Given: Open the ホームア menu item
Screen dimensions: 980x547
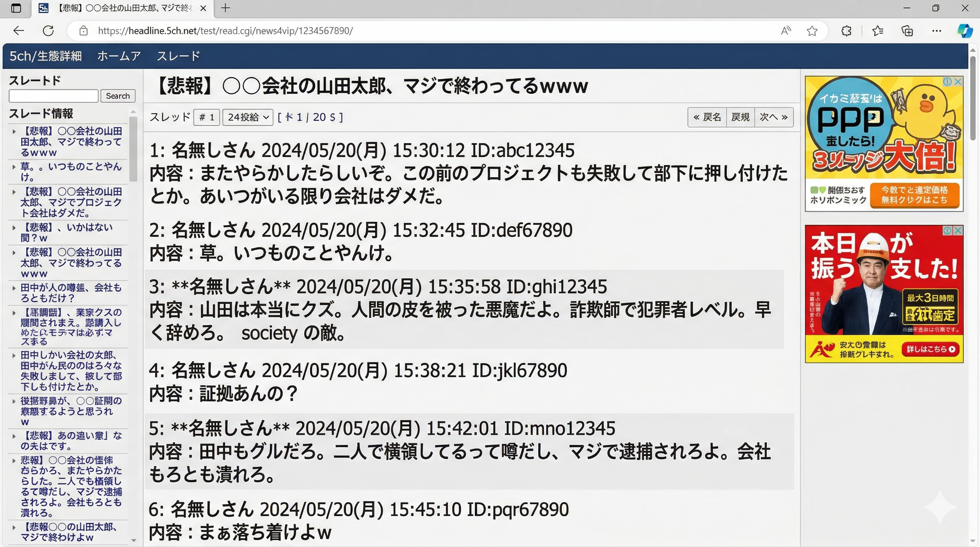Looking at the screenshot, I should [119, 56].
